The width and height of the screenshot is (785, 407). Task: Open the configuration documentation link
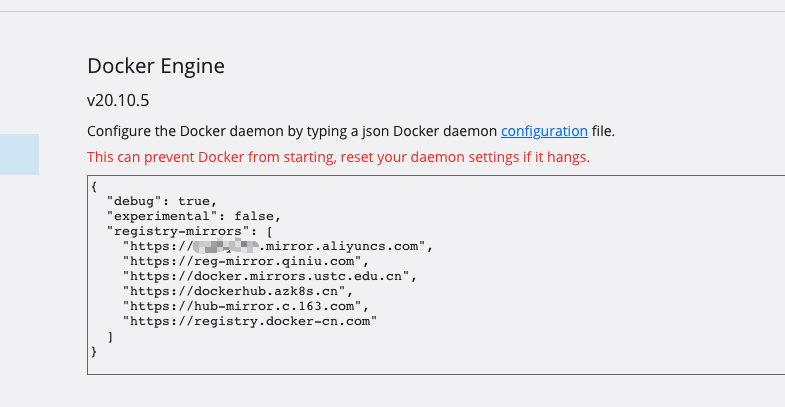pyautogui.click(x=544, y=131)
